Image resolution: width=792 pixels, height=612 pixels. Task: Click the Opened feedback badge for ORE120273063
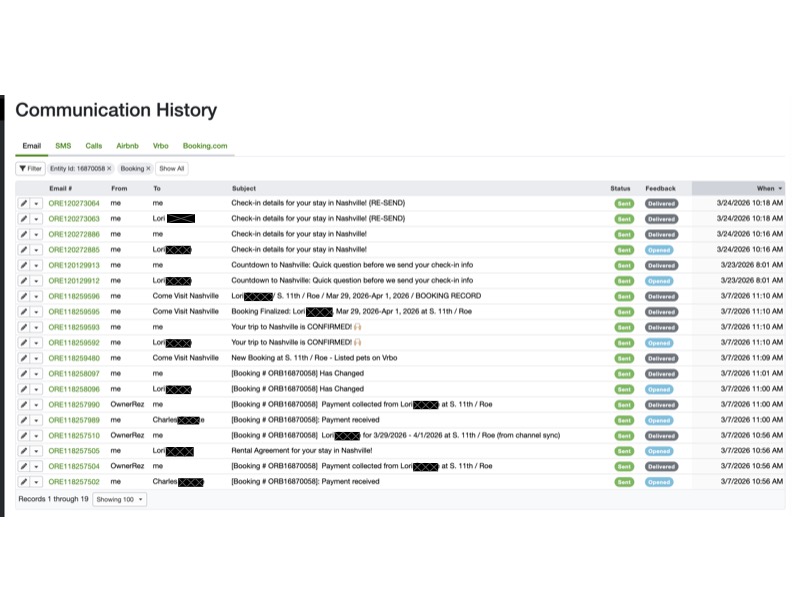pyautogui.click(x=660, y=219)
